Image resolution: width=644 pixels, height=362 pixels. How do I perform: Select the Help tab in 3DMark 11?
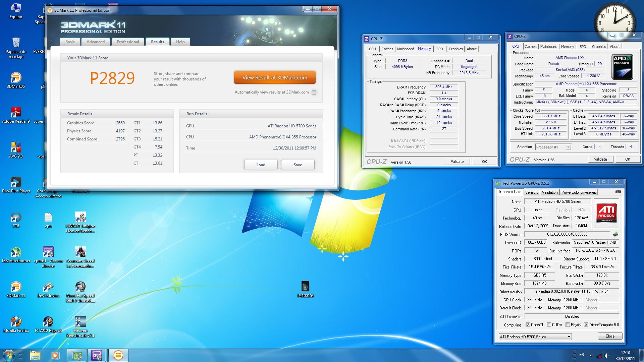point(180,42)
